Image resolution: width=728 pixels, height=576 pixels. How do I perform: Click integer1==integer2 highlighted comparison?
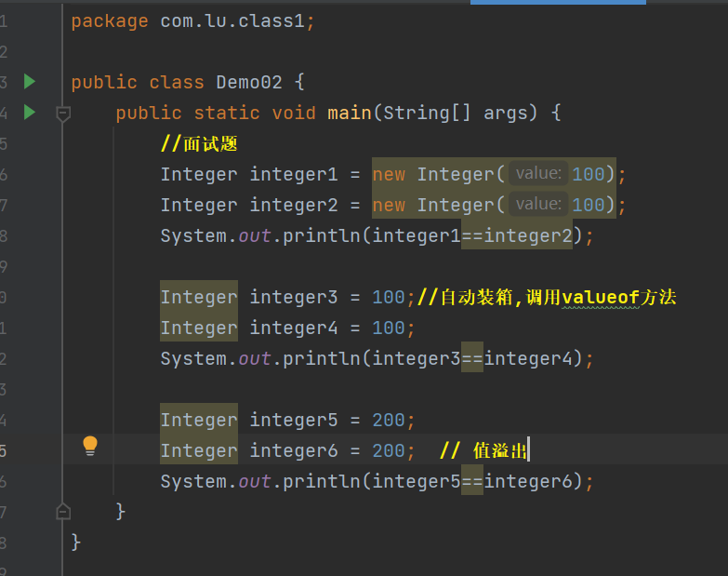(472, 236)
